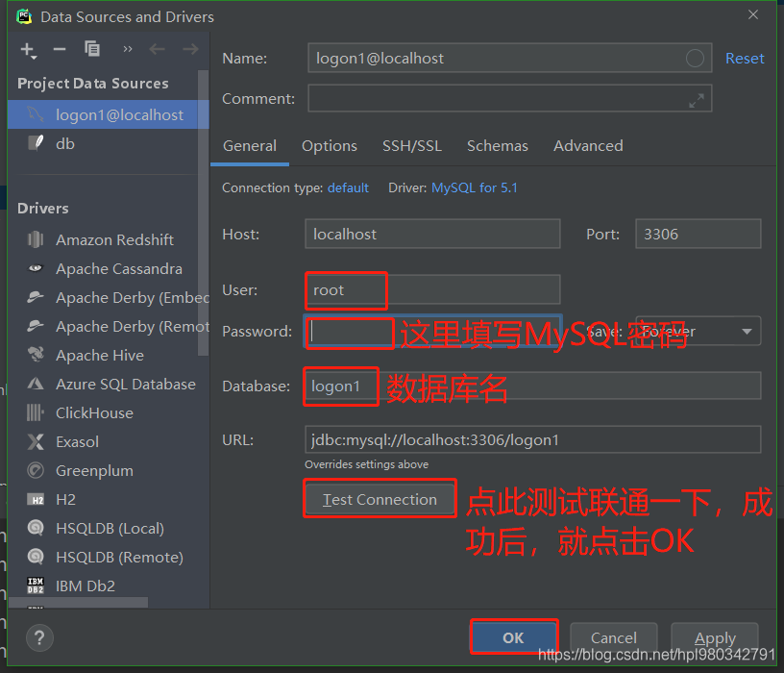
Task: Click the Azure SQL Database icon
Action: pyautogui.click(x=35, y=384)
